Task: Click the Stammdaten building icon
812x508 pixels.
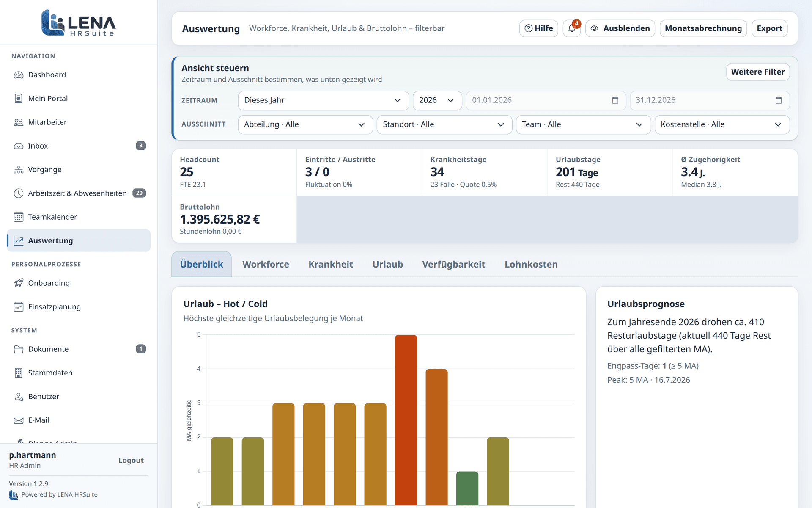Action: 19,373
